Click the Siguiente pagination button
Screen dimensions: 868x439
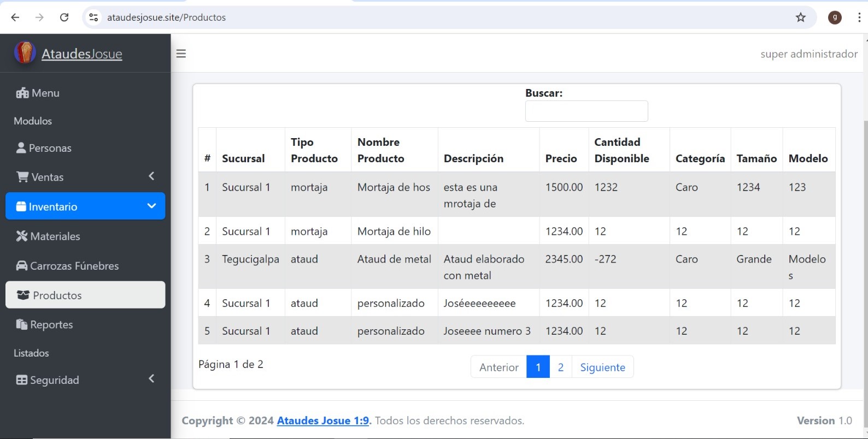point(602,367)
